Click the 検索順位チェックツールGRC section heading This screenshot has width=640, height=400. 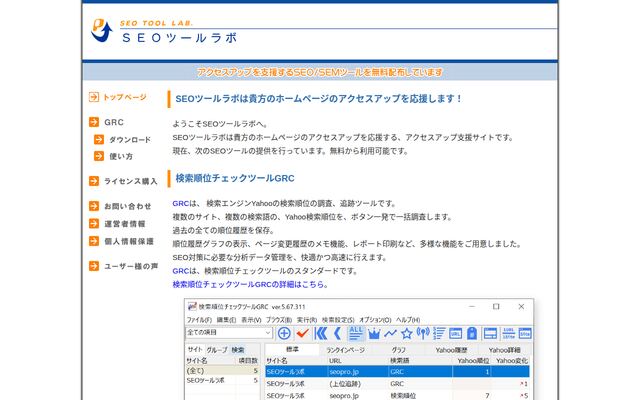click(x=235, y=178)
